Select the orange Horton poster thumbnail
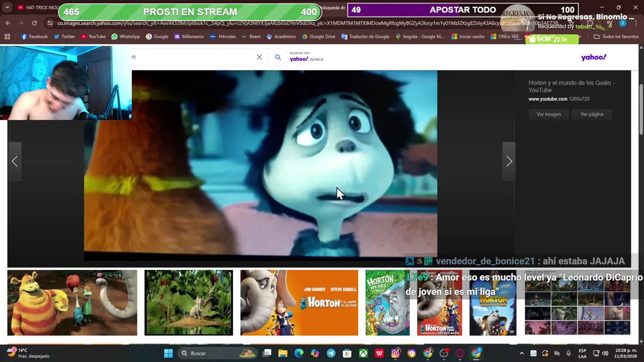Screen dimensions: 644x362 299,303
